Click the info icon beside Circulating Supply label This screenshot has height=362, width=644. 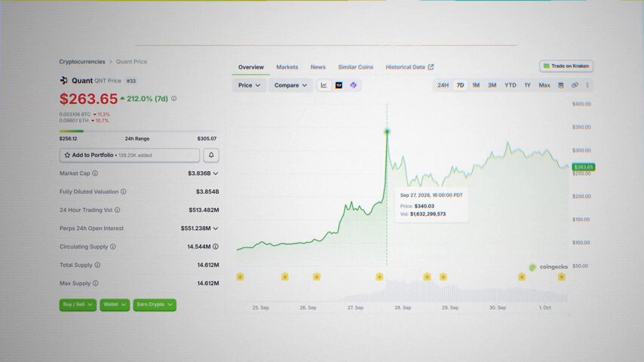pos(113,247)
